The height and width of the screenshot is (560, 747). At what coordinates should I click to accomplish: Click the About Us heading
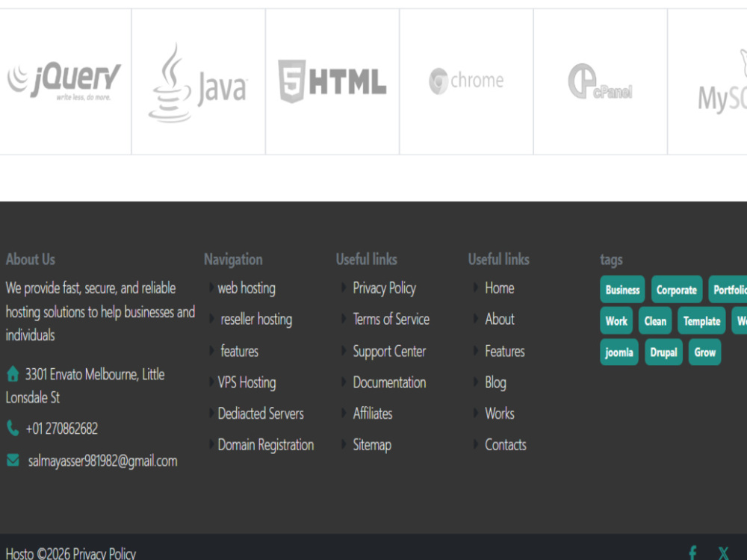click(31, 260)
